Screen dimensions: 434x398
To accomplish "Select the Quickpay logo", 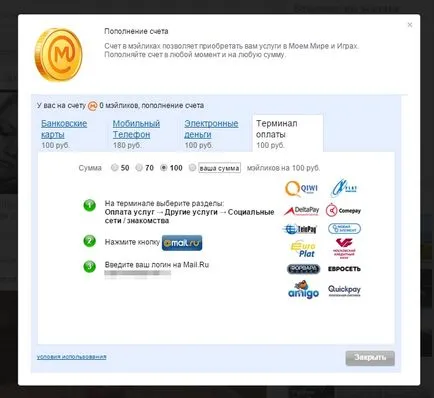I will pyautogui.click(x=344, y=290).
